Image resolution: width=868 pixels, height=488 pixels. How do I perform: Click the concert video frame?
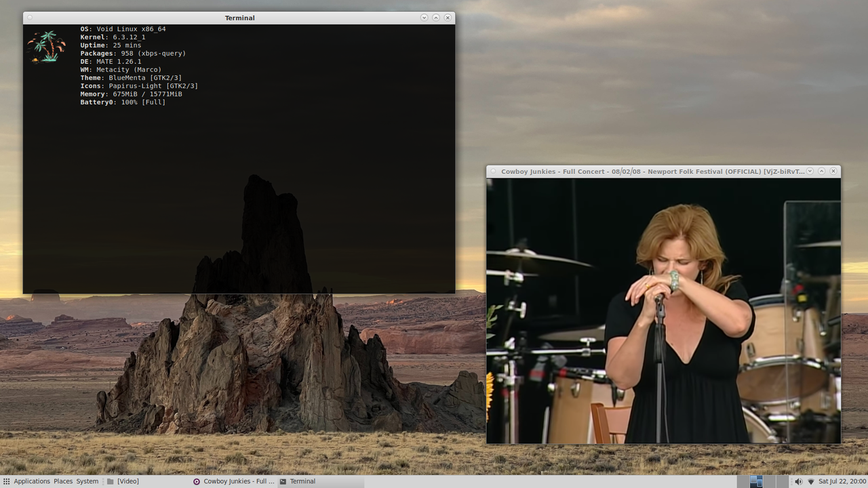click(x=663, y=310)
